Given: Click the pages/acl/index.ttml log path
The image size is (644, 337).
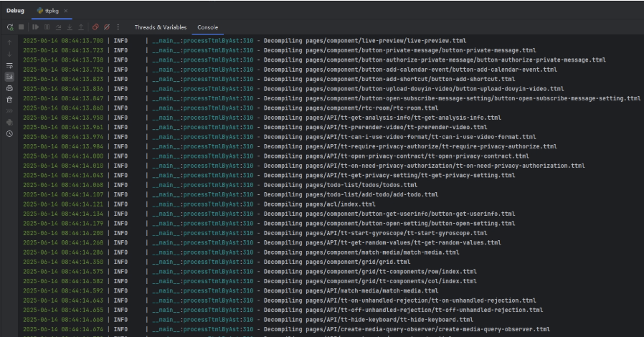Looking at the screenshot, I should pos(341,204).
